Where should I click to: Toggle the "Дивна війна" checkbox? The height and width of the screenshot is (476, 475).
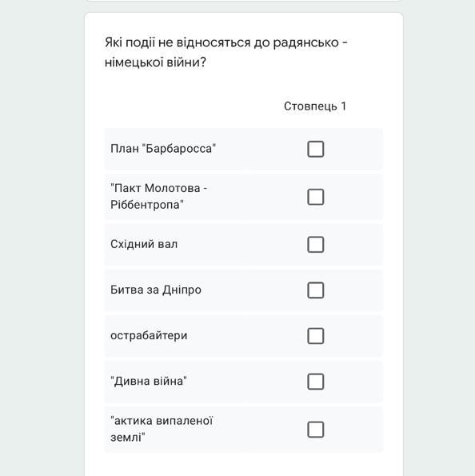coord(316,382)
